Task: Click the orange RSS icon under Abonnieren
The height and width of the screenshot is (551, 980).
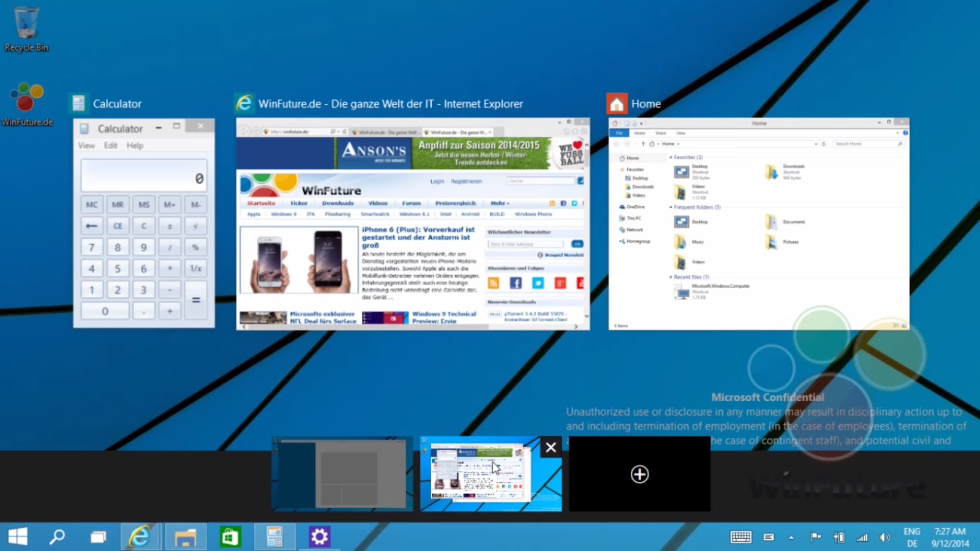Action: [494, 283]
